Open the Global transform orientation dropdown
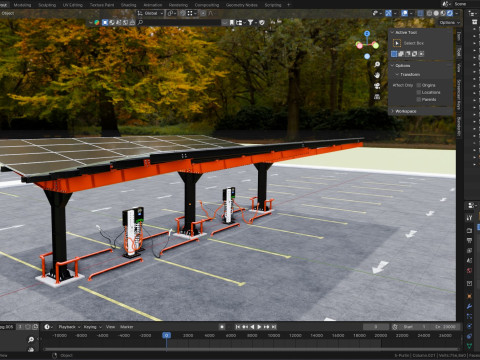 click(150, 13)
